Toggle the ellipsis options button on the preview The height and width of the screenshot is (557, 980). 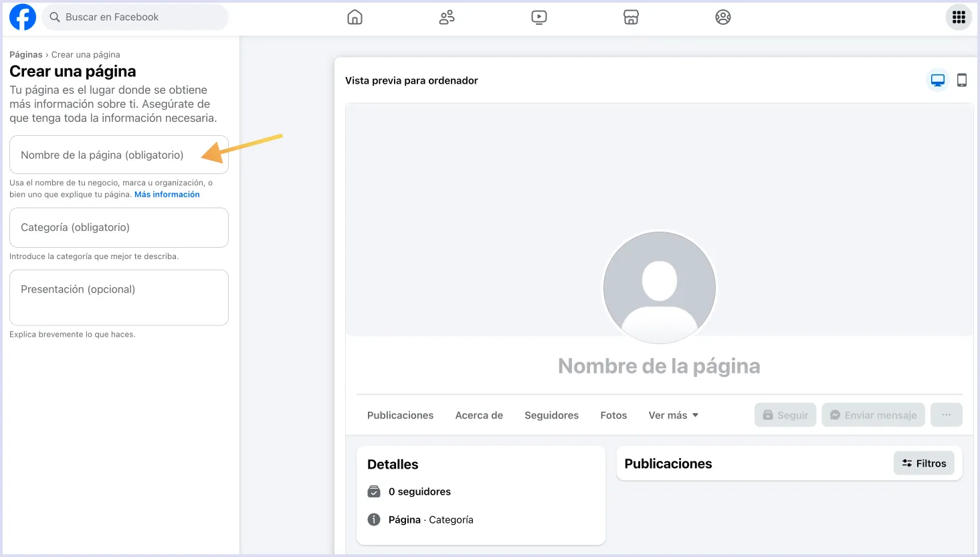pos(946,414)
